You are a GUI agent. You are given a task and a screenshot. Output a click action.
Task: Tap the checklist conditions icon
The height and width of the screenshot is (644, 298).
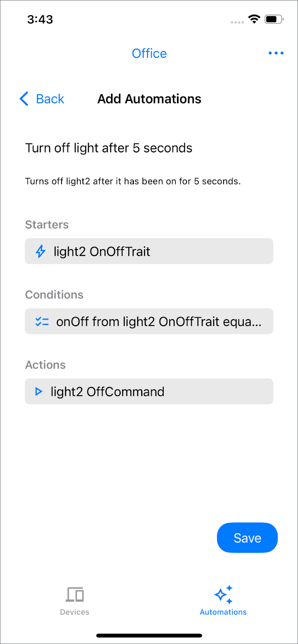pyautogui.click(x=42, y=322)
